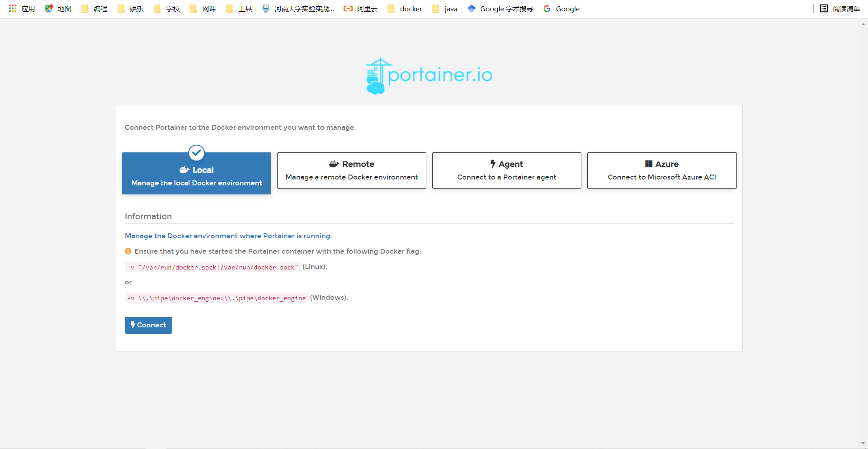
Task: Open the 编程 bookmarks folder
Action: (94, 9)
